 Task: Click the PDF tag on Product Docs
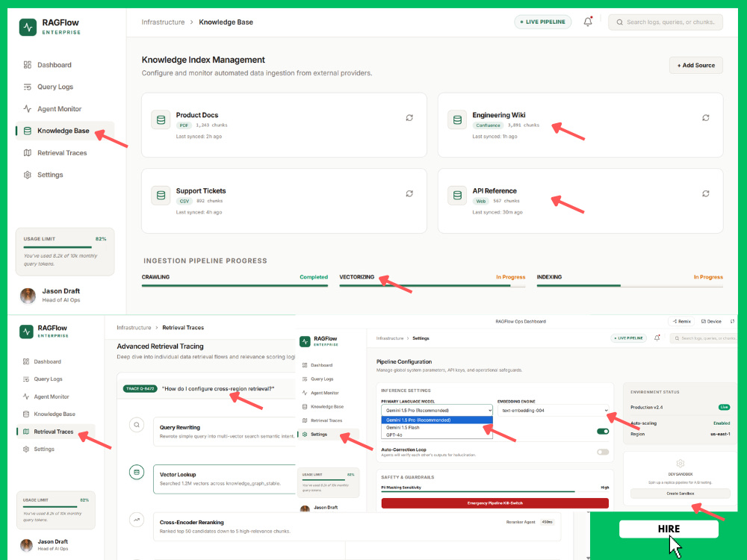pyautogui.click(x=184, y=125)
